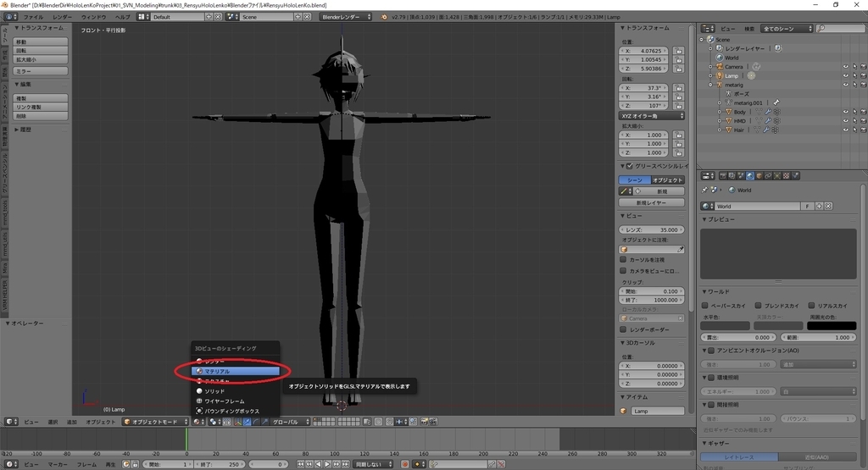This screenshot has height=470, width=868.
Task: Enable the lock-to-cursor checkbox in View panel
Action: tap(623, 259)
